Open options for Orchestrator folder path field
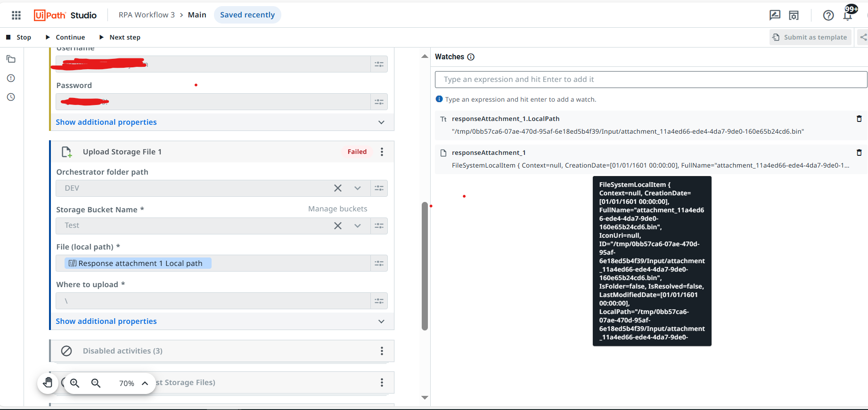The image size is (868, 410). pos(379,188)
